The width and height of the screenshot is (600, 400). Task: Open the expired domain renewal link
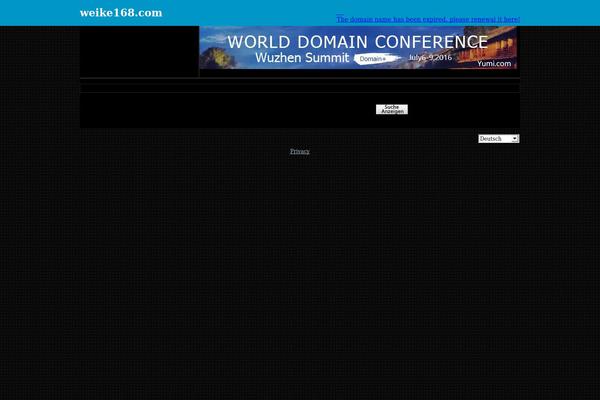[428, 19]
